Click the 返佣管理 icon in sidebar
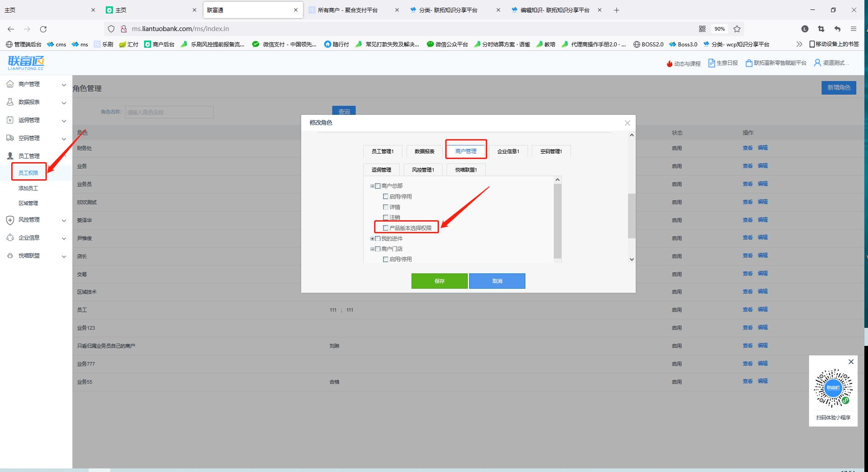The height and width of the screenshot is (472, 868). tap(10, 120)
